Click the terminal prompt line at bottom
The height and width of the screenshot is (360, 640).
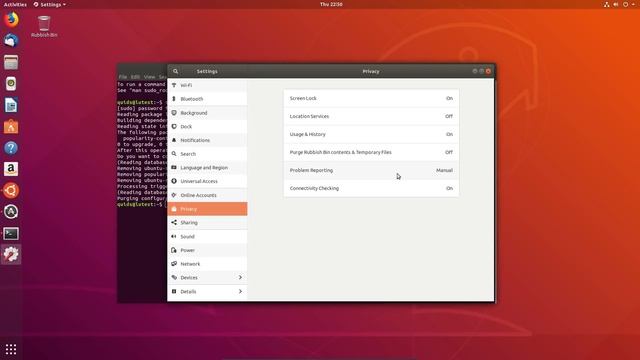pyautogui.click(x=141, y=204)
